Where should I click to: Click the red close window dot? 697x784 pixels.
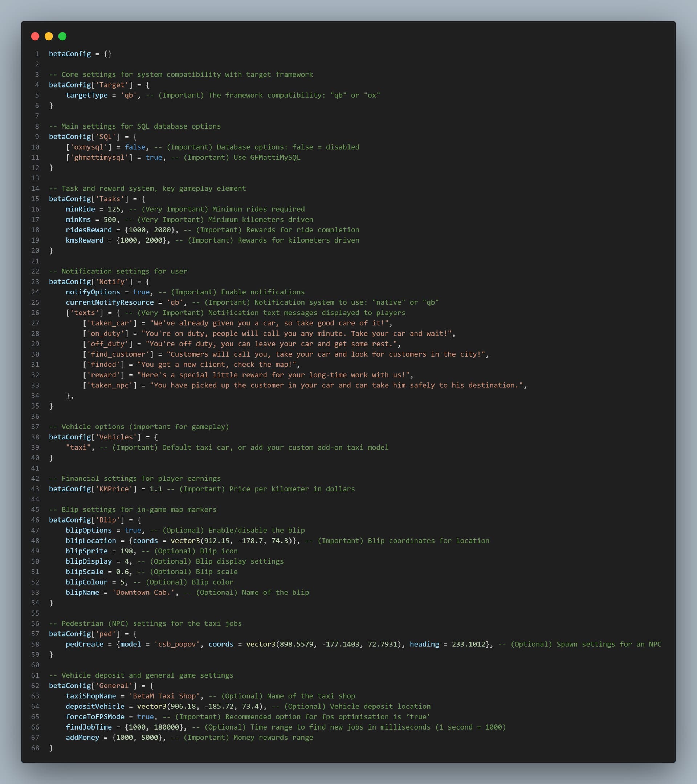click(35, 36)
